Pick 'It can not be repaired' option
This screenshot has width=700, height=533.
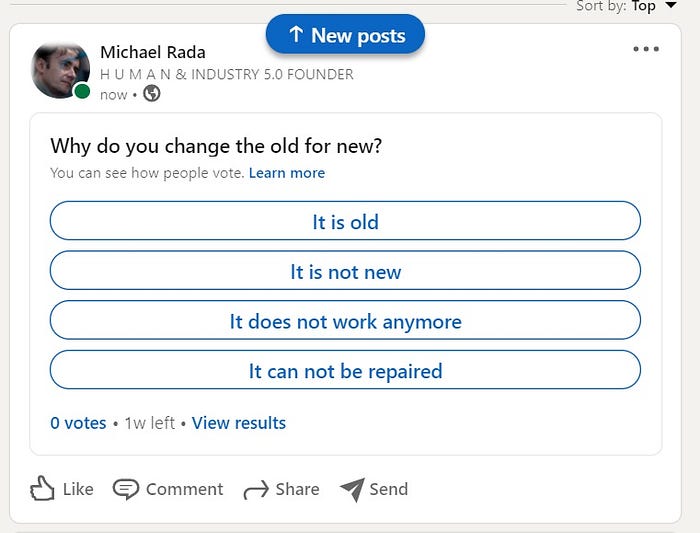(x=345, y=371)
